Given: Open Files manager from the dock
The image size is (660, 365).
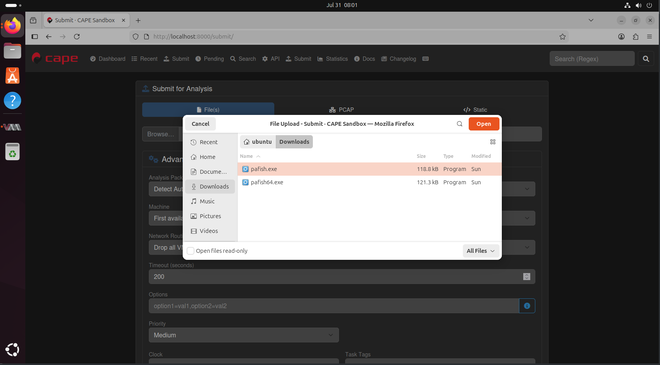Looking at the screenshot, I should click(x=12, y=51).
